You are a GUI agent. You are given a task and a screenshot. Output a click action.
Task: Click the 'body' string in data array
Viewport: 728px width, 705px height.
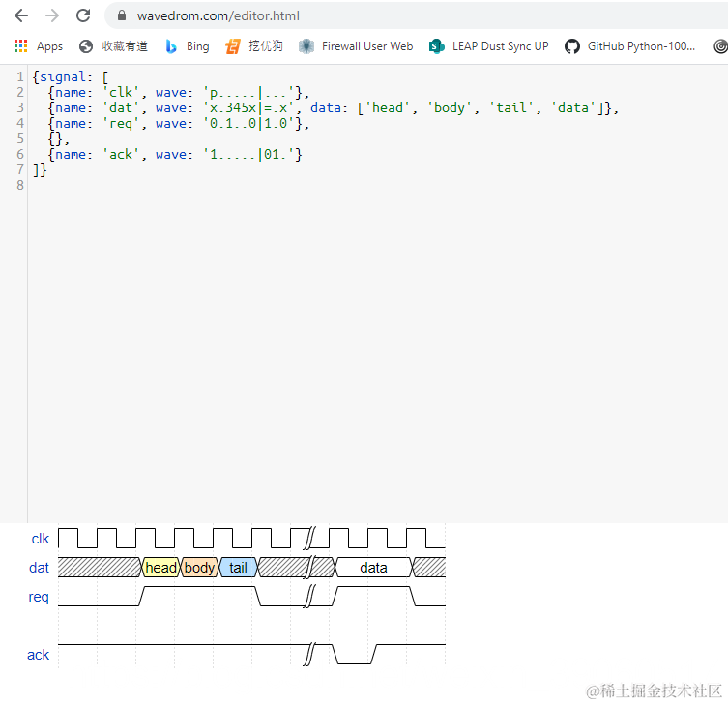(x=449, y=107)
